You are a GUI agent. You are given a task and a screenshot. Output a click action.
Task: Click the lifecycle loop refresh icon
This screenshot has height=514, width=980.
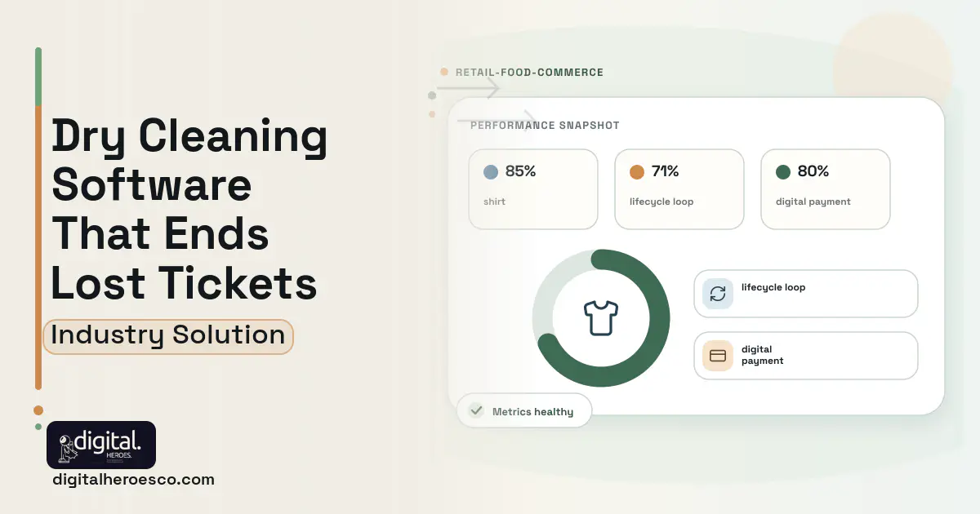pos(718,294)
